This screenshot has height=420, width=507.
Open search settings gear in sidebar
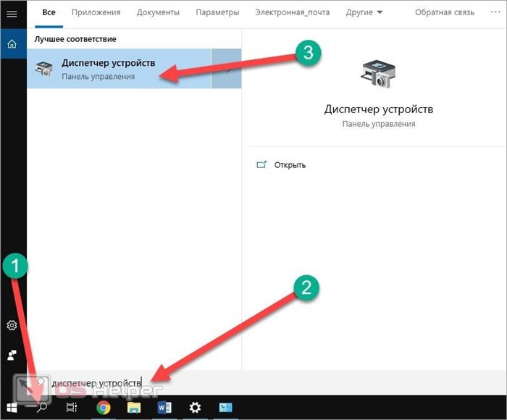12,325
